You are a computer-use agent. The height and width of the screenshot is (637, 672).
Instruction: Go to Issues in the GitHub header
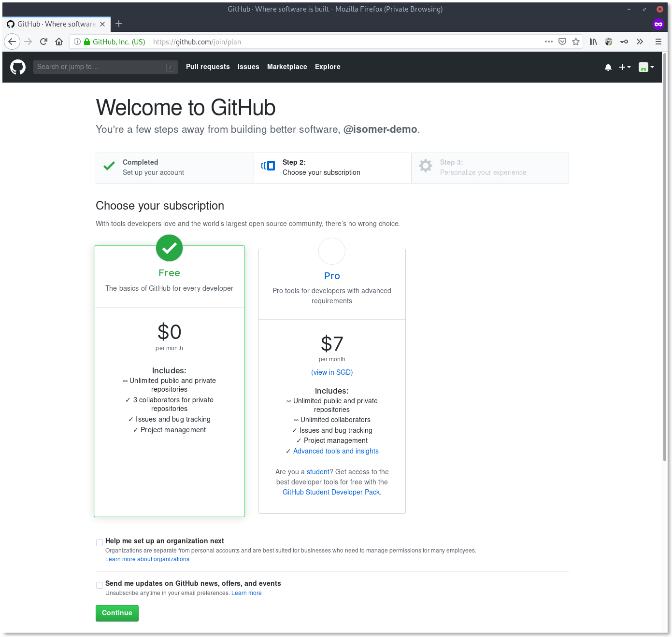[x=248, y=67]
